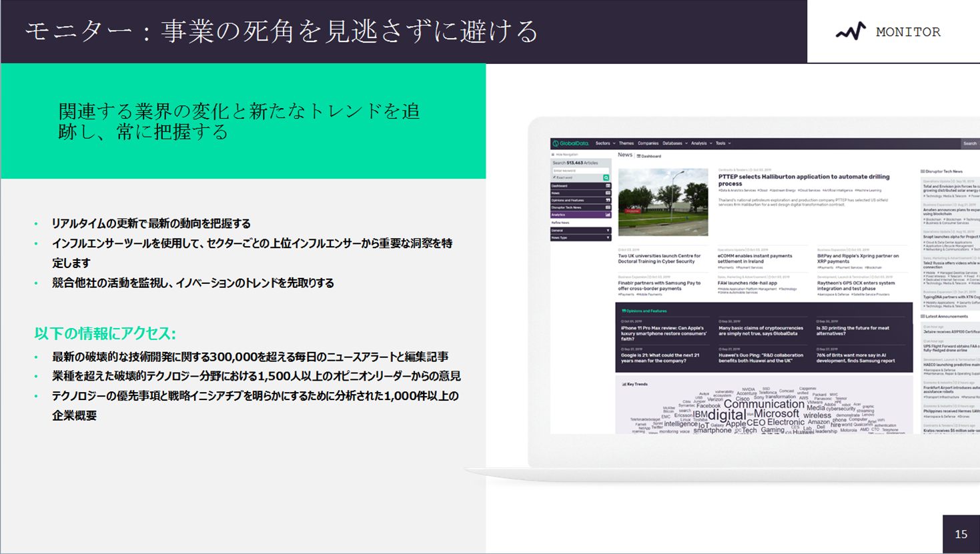Click the Halliburton building news thumbnail
The width and height of the screenshot is (980, 554).
[x=662, y=202]
